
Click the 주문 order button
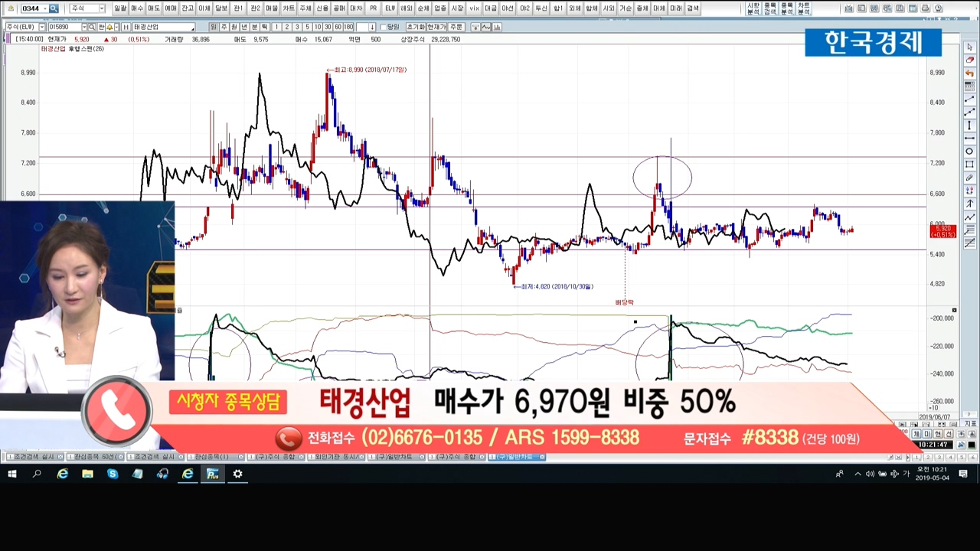(456, 27)
